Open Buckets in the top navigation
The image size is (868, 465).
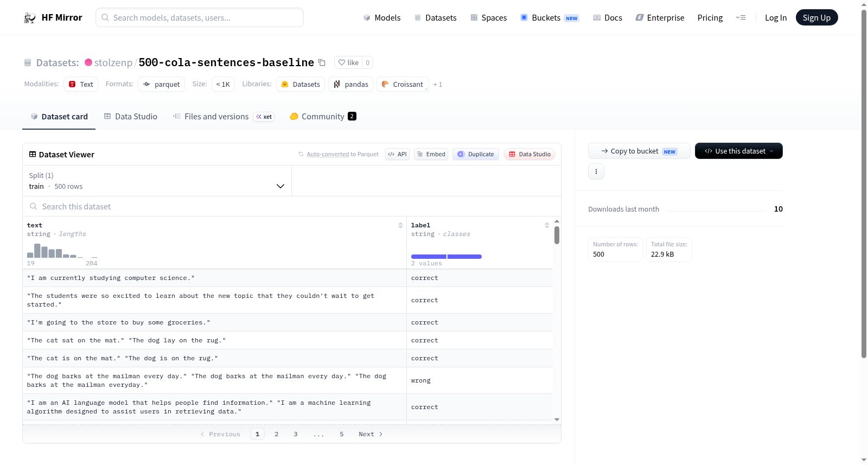point(550,18)
